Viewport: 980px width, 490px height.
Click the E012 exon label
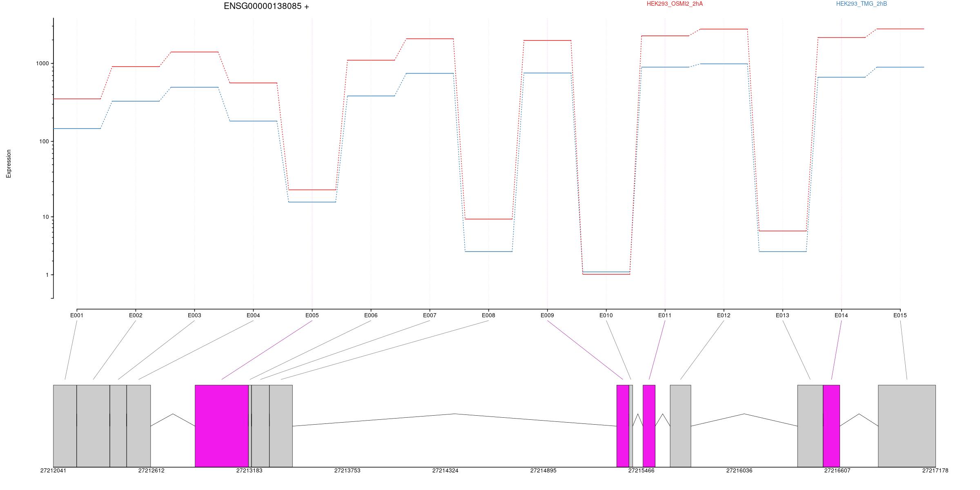coord(724,315)
